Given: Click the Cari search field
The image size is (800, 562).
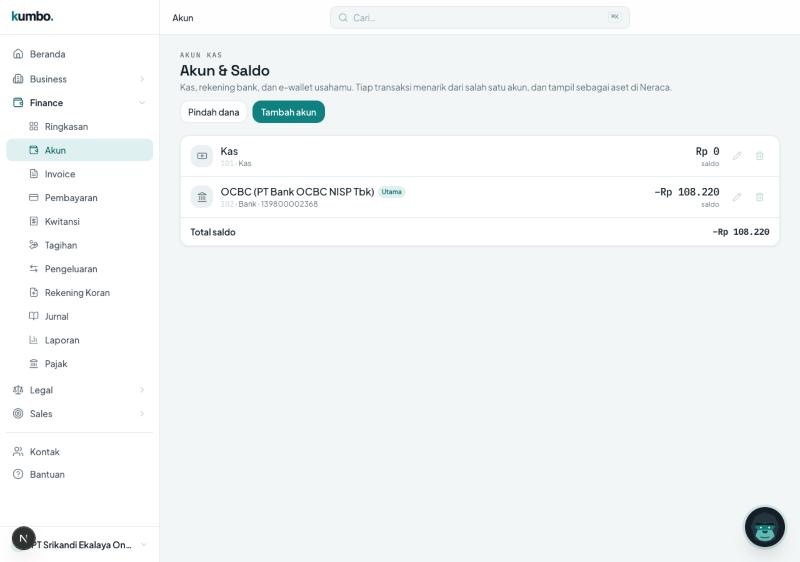Looking at the screenshot, I should point(480,17).
